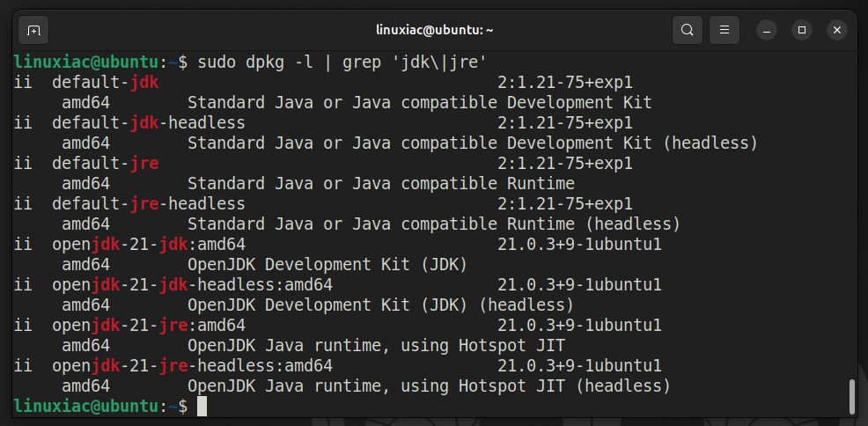Close the terminal window
Viewport: 868px width, 426px height.
coord(837,30)
